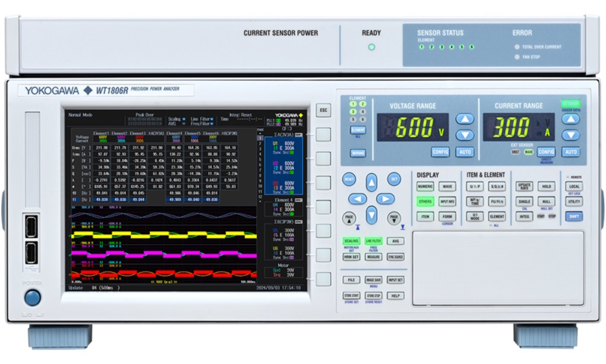The height and width of the screenshot is (364, 606).
Task: Hit the ESC key beside the screen
Action: (323, 110)
